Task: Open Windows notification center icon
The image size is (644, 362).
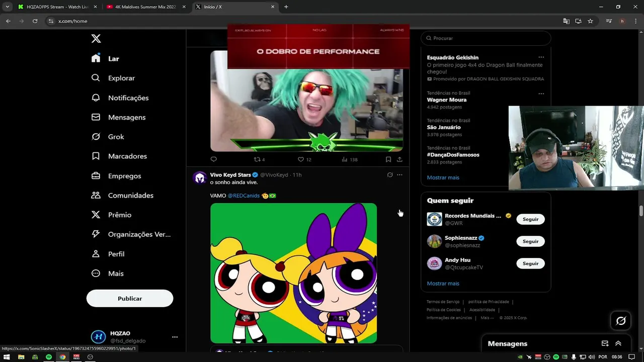Action: point(632,357)
